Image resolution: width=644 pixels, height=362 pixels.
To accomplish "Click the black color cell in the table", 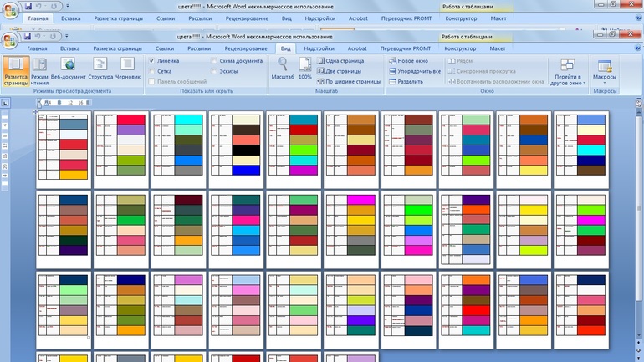I will (x=246, y=150).
